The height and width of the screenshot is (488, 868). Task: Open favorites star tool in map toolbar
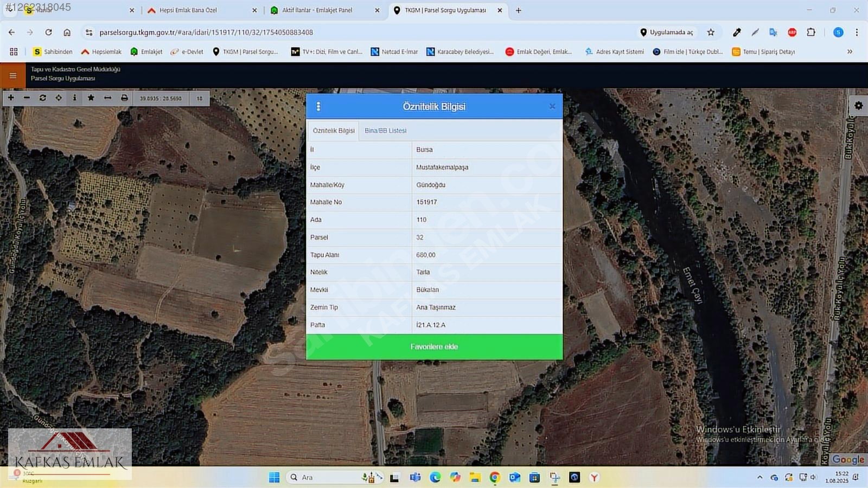coord(91,98)
